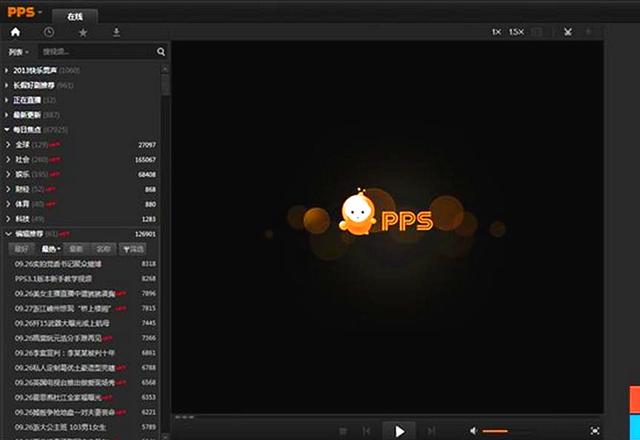Viewport: 640px width, 440px height.
Task: Open downloads with the download arrow icon
Action: [116, 32]
